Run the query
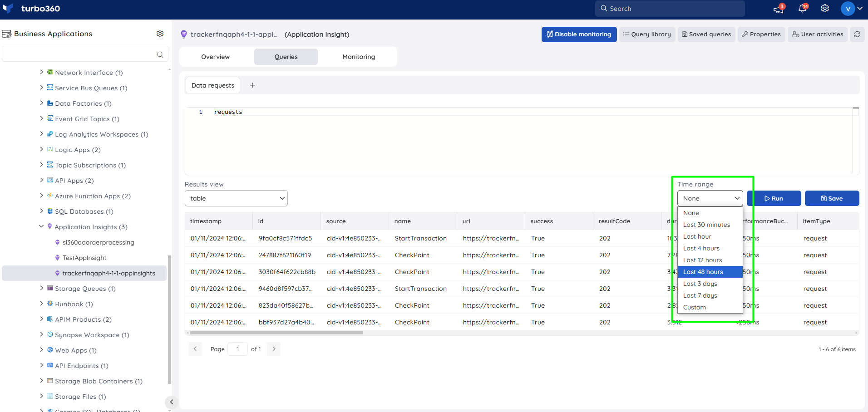Image resolution: width=868 pixels, height=412 pixels. [x=774, y=198]
